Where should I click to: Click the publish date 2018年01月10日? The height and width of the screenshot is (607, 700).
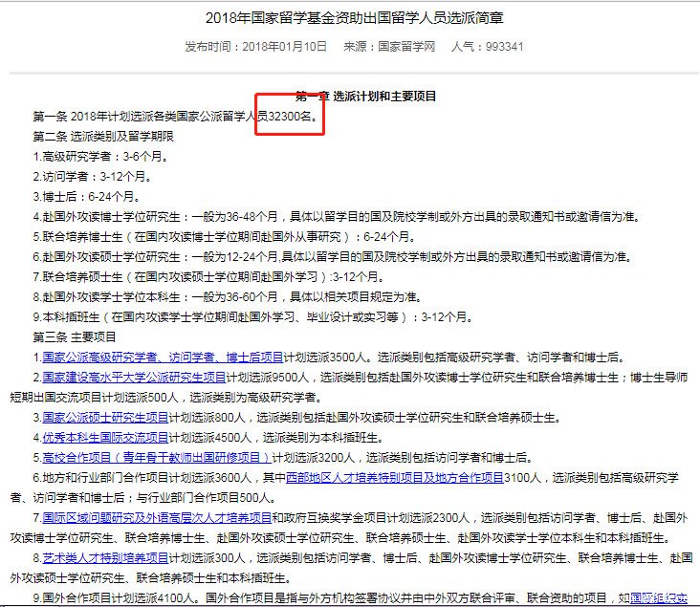(284, 46)
